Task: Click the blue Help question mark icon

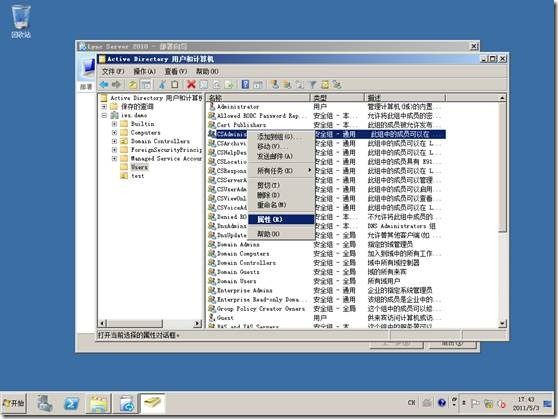Action: click(246, 85)
